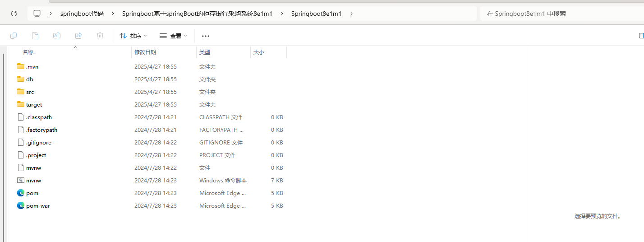Click the GITIGNORE 文件 type cell
644x242 pixels.
[221, 142]
